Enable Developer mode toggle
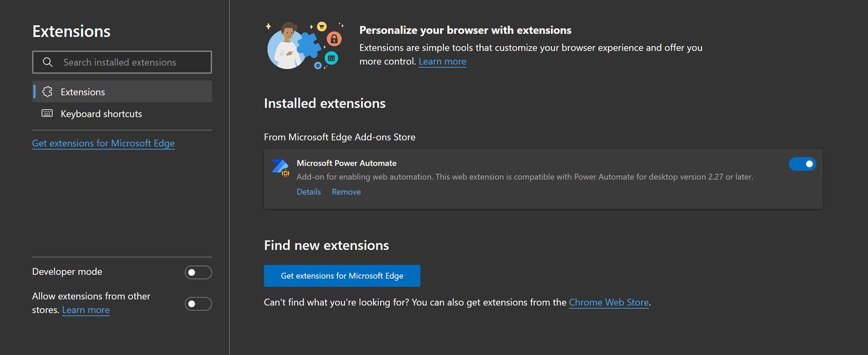The width and height of the screenshot is (868, 355). click(x=198, y=272)
